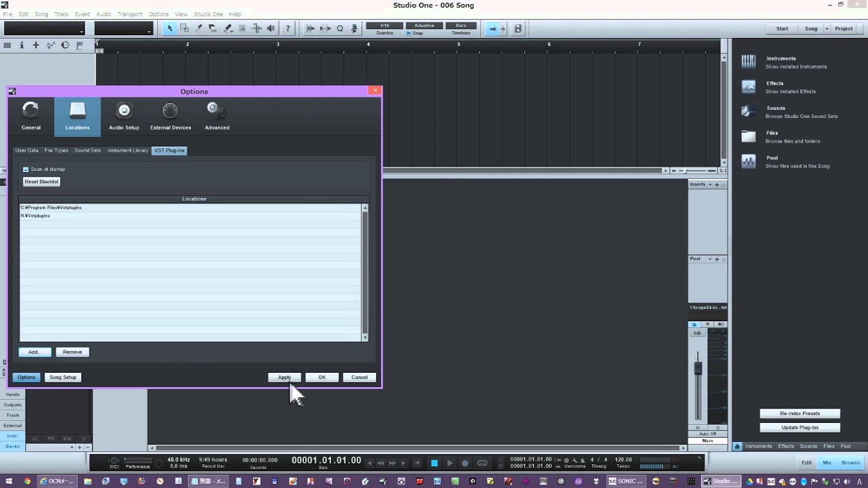Screen dimensions: 868x488
Task: Click the Effects FX browser icon
Action: tap(749, 87)
